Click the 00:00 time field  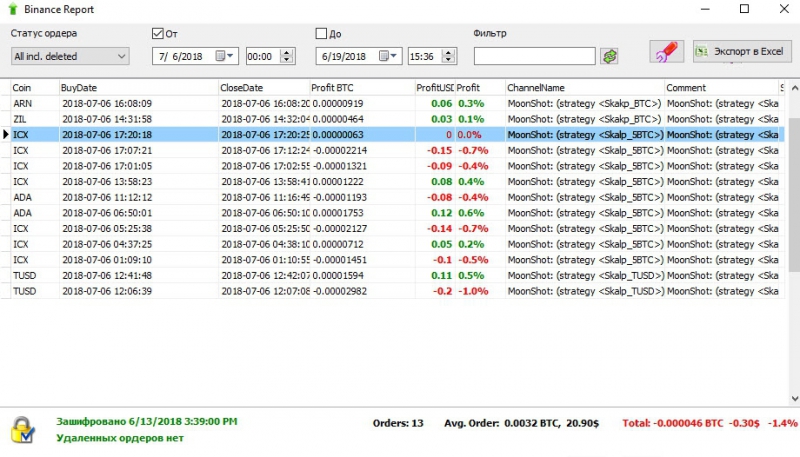(x=263, y=56)
